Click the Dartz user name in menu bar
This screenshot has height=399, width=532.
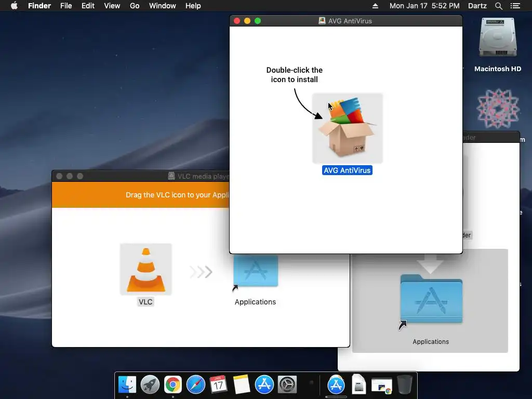point(477,6)
